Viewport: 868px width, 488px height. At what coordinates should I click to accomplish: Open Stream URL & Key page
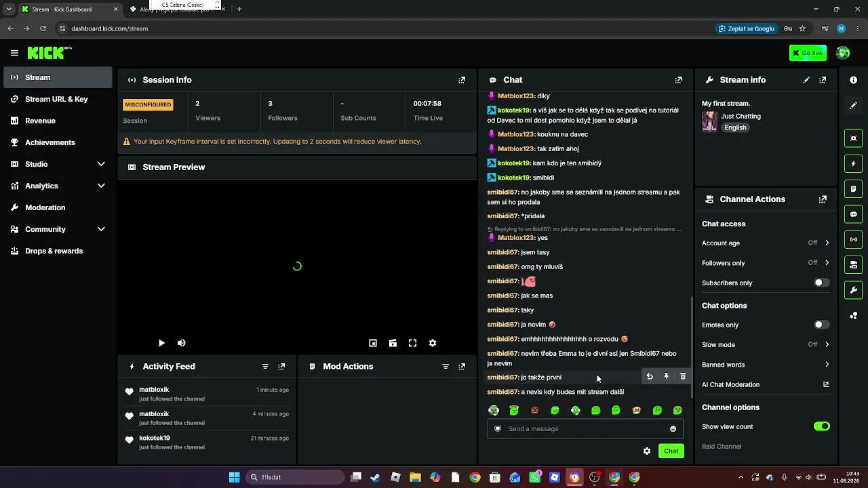click(x=58, y=99)
